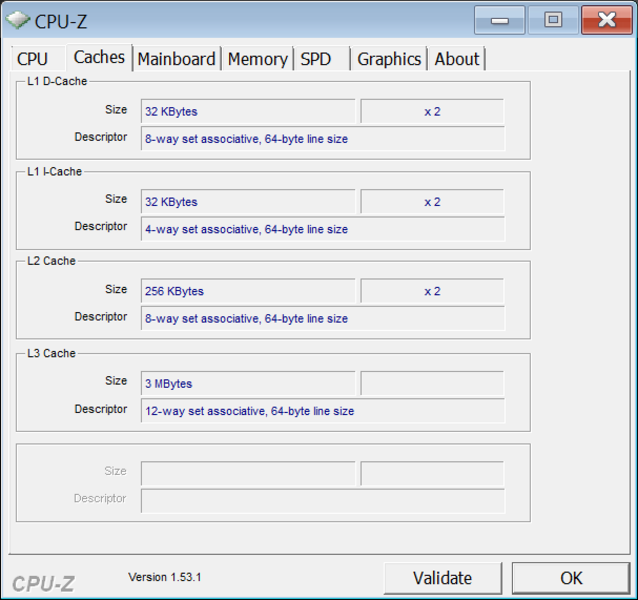The height and width of the screenshot is (600, 638).
Task: Click L3 Cache size field 3 MBytes
Action: point(248,383)
